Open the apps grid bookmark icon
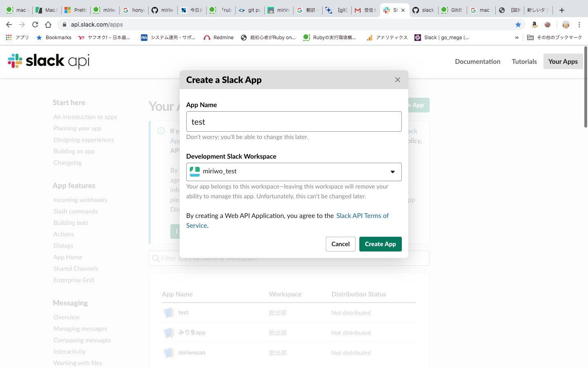 point(9,37)
